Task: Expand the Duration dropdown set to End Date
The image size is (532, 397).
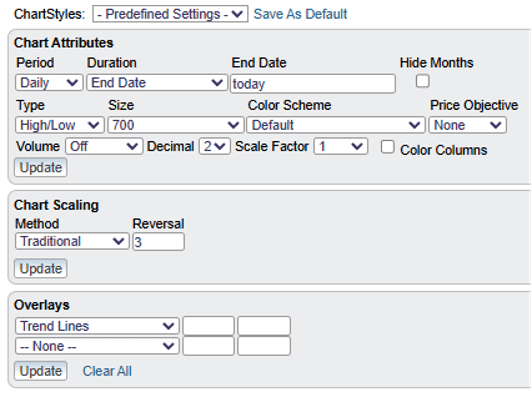Action: point(157,83)
